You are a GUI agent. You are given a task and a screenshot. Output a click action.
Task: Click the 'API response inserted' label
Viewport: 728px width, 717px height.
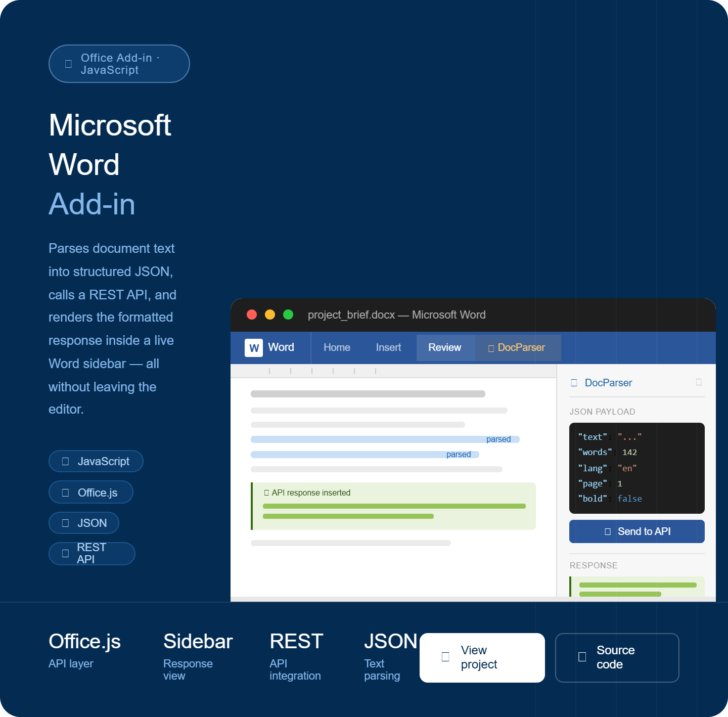click(307, 492)
